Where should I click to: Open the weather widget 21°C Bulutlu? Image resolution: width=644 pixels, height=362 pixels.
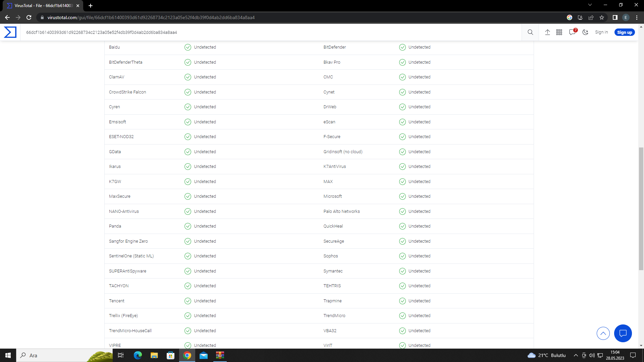[547, 355]
